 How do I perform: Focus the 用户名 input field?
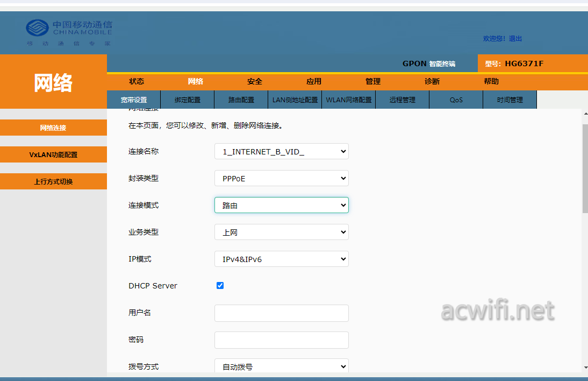[282, 313]
